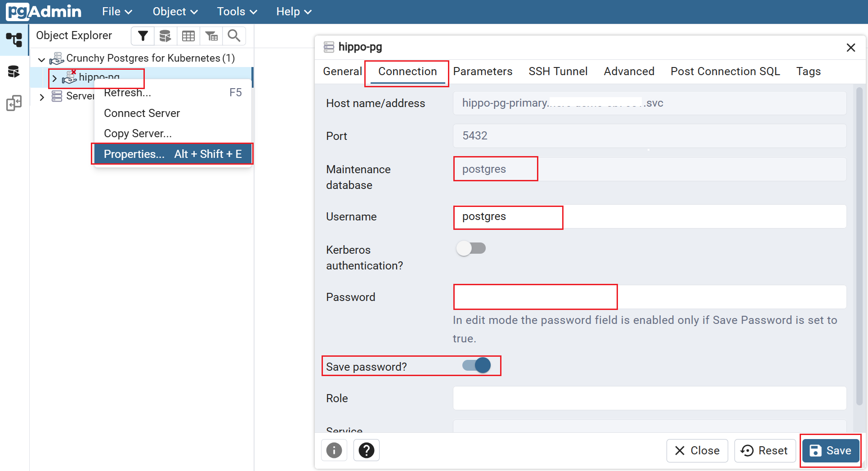The width and height of the screenshot is (868, 471).
Task: Enable Kerberos authentication toggle
Action: pyautogui.click(x=471, y=248)
